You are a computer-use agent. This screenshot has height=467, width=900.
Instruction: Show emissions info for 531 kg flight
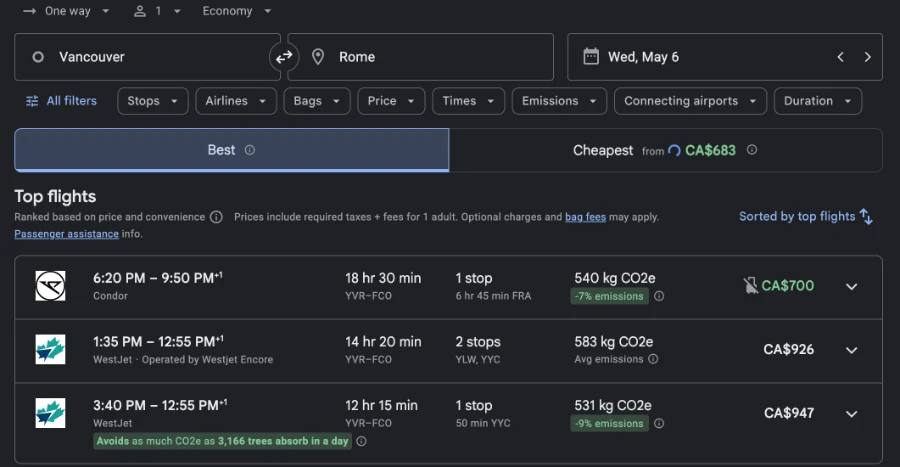[659, 423]
